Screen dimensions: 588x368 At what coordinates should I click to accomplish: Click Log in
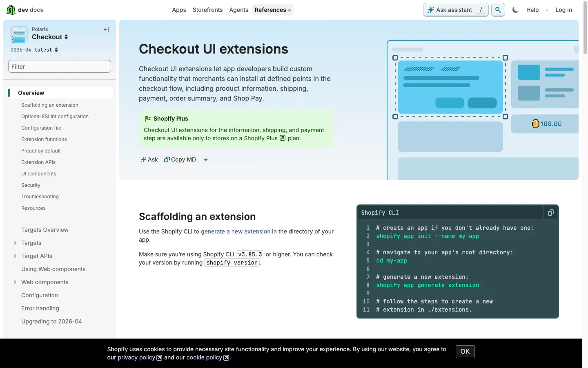pos(563,10)
